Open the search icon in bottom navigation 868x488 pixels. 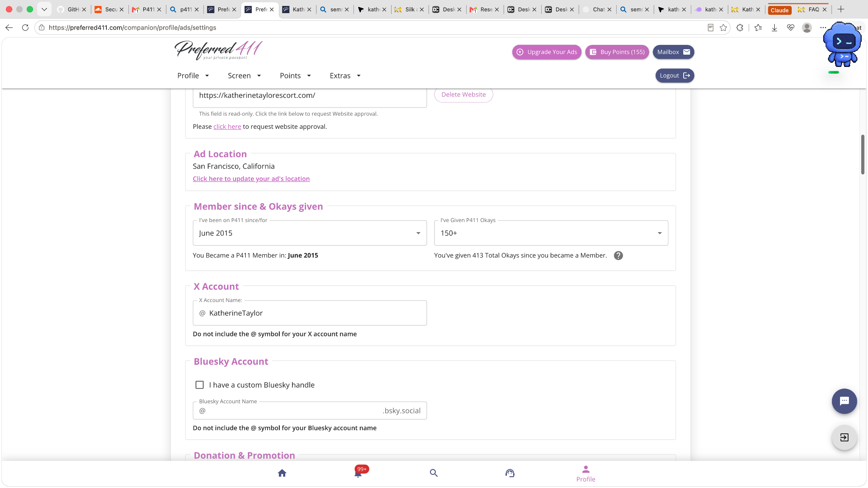(434, 473)
